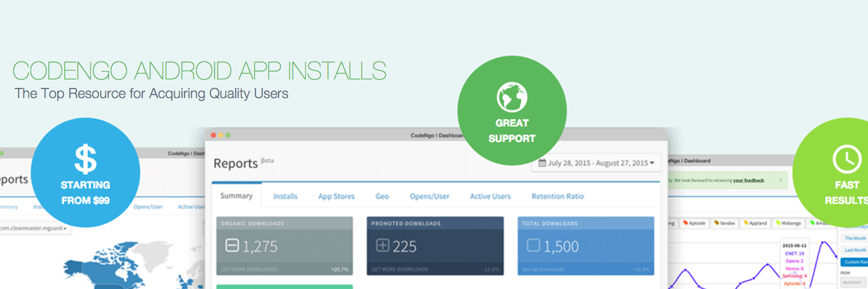The image size is (868, 289).
Task: Click the square icon in Total Downloads
Action: click(533, 246)
